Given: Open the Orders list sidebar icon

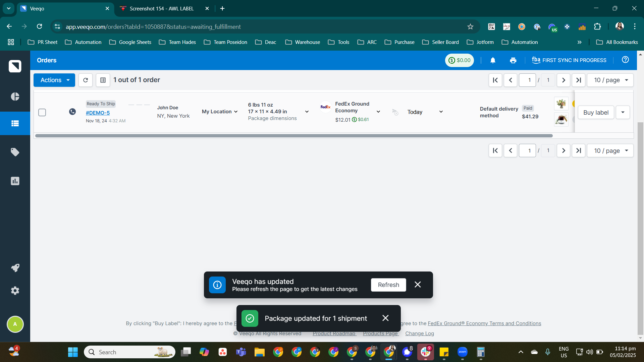Looking at the screenshot, I should [15, 123].
